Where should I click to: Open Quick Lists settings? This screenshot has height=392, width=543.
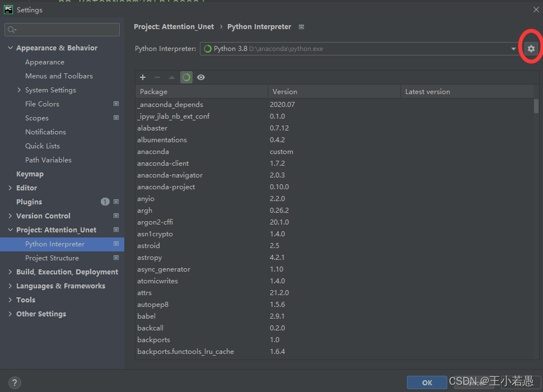42,146
